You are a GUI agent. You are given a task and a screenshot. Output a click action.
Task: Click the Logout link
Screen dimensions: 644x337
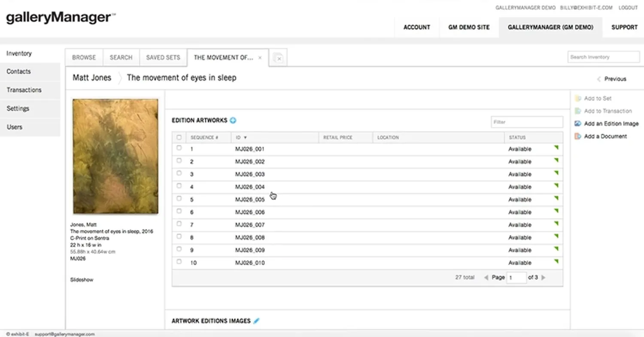point(628,8)
